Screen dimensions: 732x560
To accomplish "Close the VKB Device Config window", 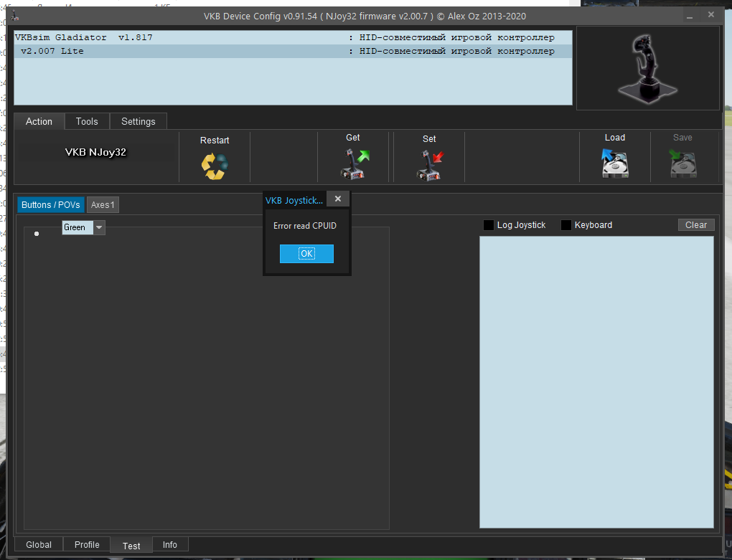I will [x=711, y=15].
